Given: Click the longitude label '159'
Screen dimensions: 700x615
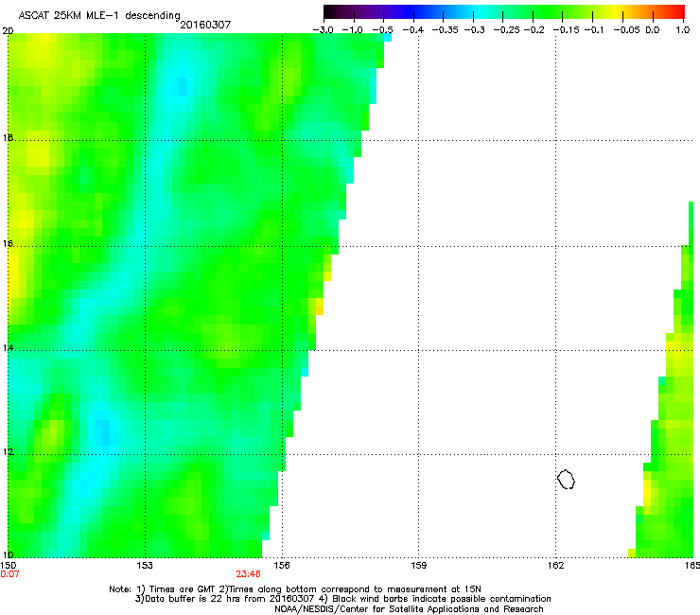Looking at the screenshot, I should click(x=418, y=566).
